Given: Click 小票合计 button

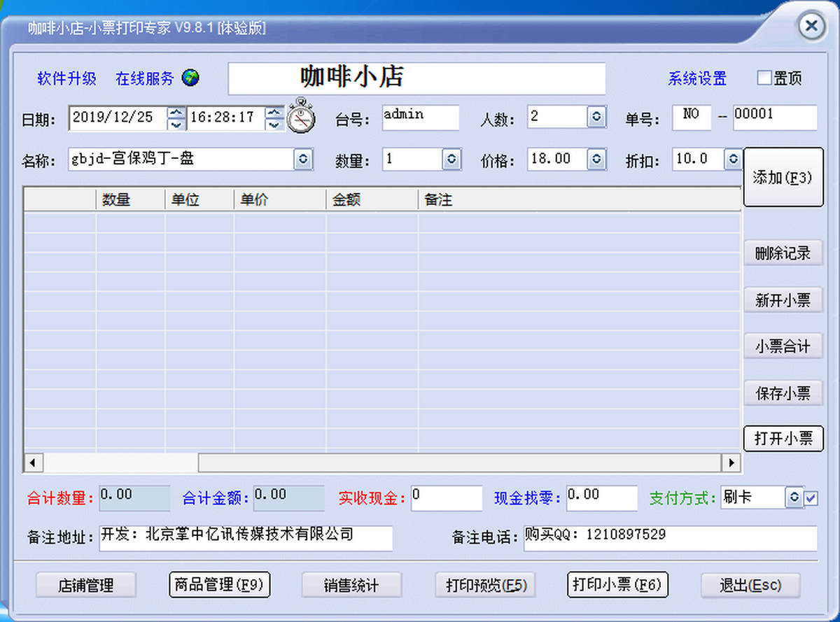Looking at the screenshot, I should tap(783, 346).
